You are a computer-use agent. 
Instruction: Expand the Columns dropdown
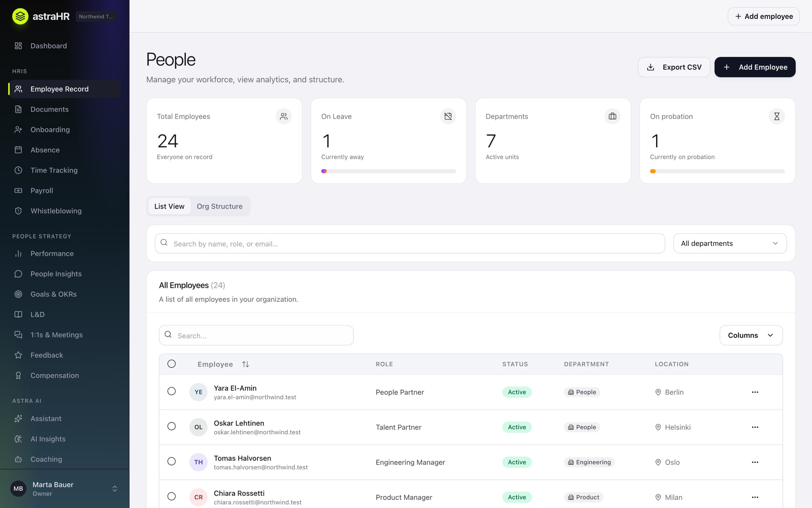pos(751,335)
